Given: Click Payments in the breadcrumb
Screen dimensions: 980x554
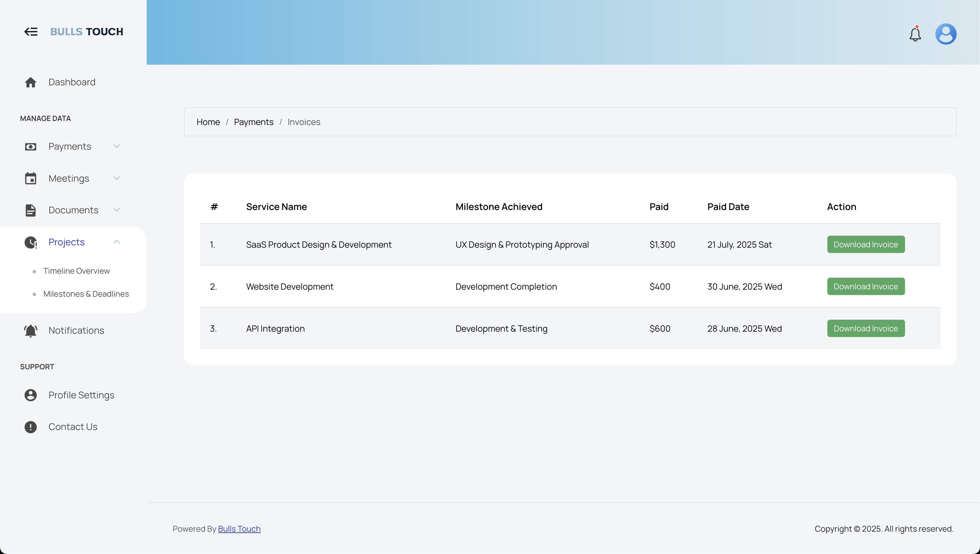Looking at the screenshot, I should pos(253,122).
